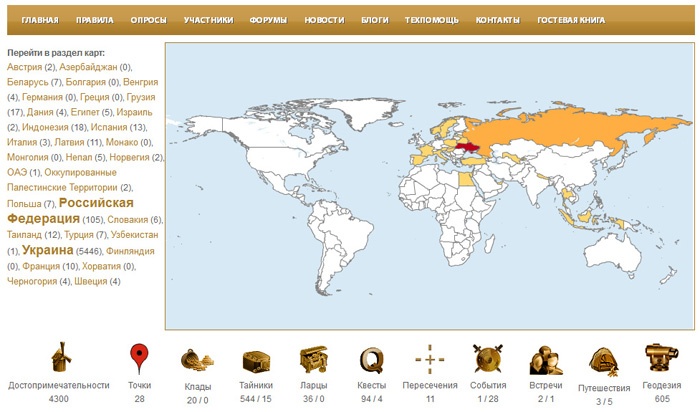Click the Польша country link
Screen dimensions: 700x412
[24, 204]
